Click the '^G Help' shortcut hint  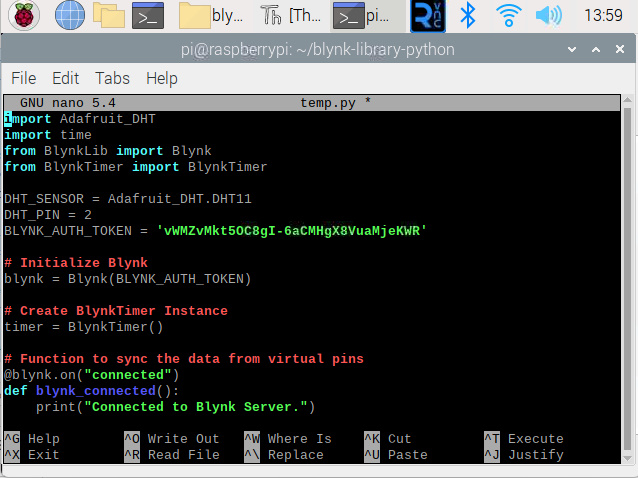pos(32,439)
